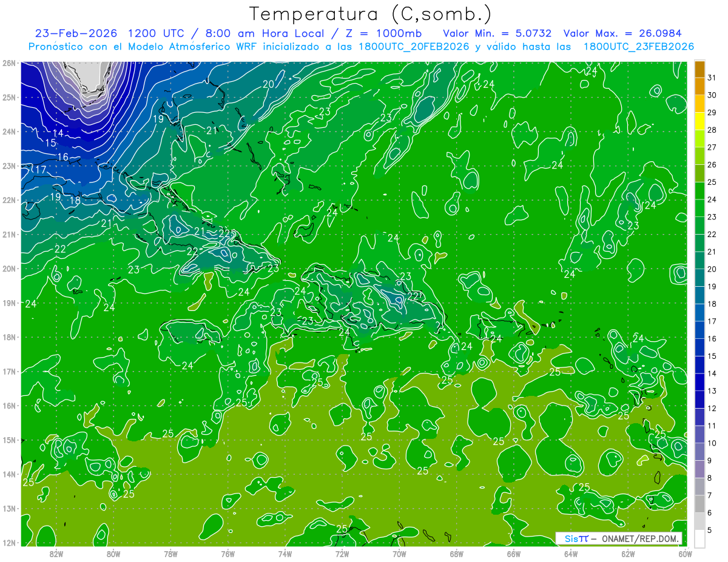Screen dimensions: 728x562
Task: Click the white swatch below 5 on the color scale
Action: click(x=699, y=538)
